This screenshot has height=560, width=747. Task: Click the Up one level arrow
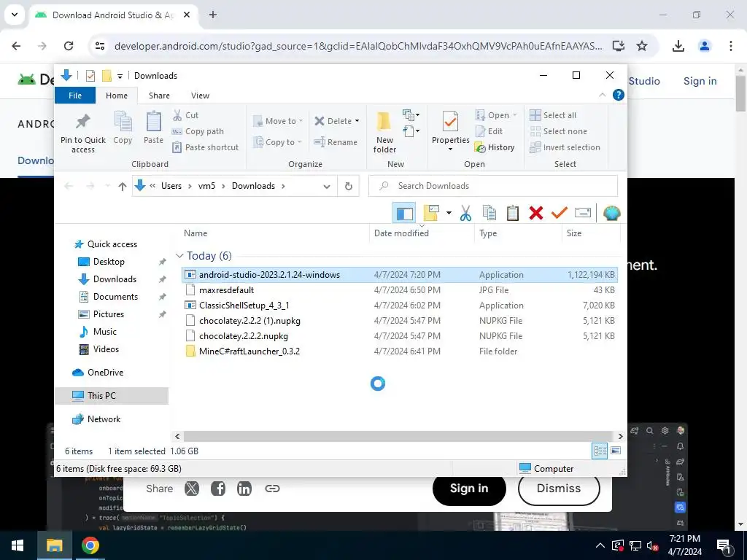pyautogui.click(x=122, y=186)
